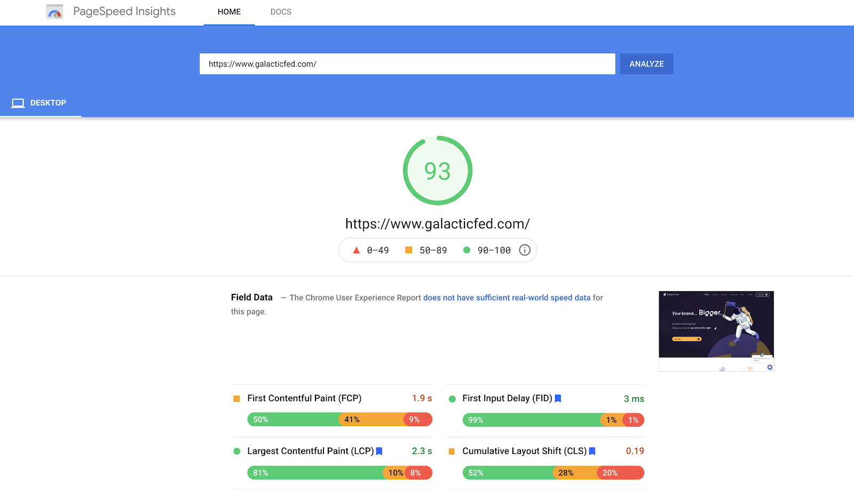Click the PageSpeed Insights logo icon

point(54,11)
